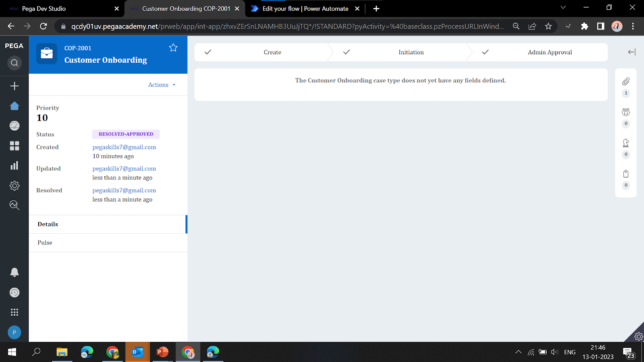Click the attachments count badge 1
644x362 pixels.
coord(626,93)
